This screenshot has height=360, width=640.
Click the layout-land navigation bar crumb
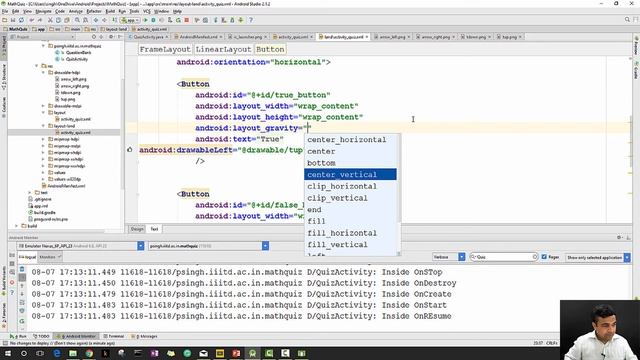(114, 29)
